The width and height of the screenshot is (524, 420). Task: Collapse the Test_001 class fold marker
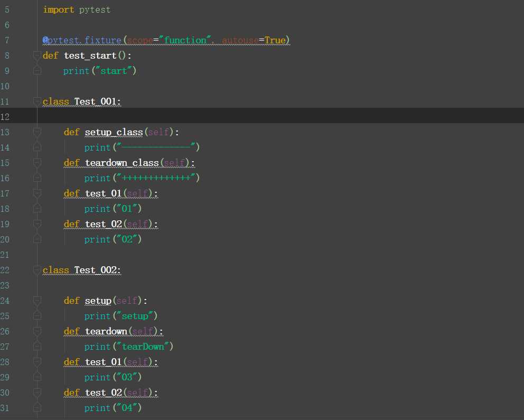click(x=36, y=101)
